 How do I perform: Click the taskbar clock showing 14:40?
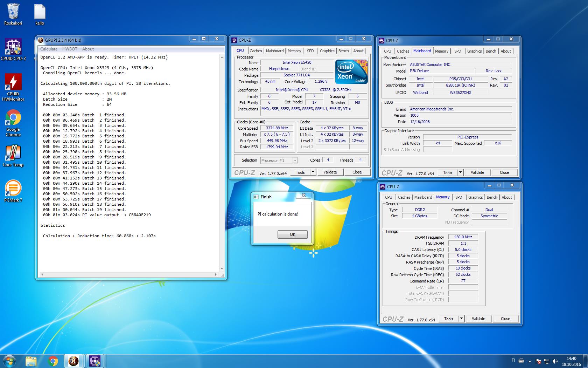571,361
